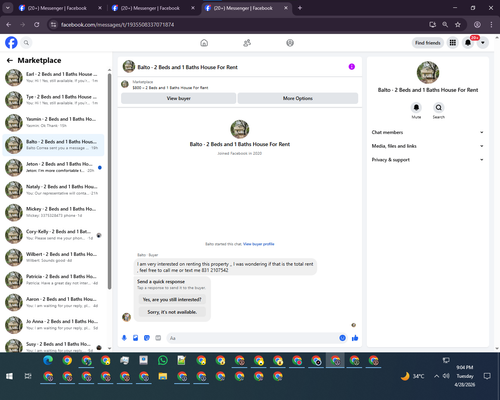
Task: Go back in the browser
Action: click(9, 25)
